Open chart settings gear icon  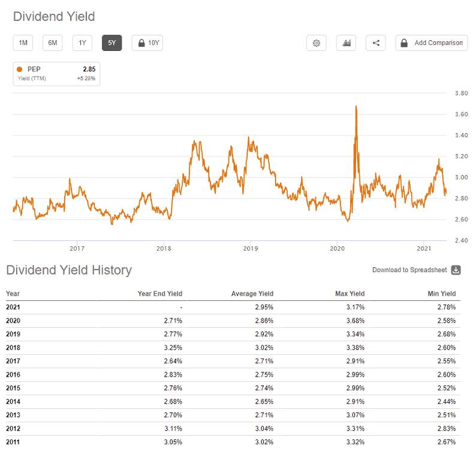coord(317,43)
